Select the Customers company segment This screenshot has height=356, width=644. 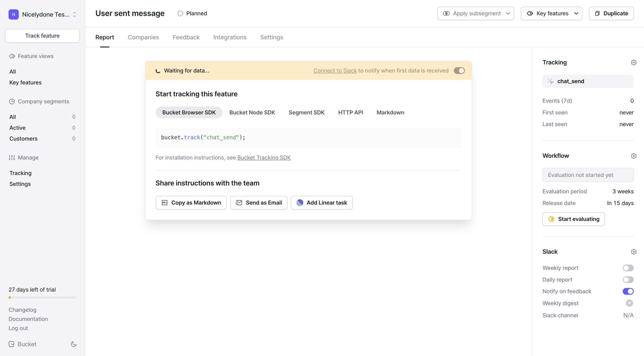tap(42, 139)
